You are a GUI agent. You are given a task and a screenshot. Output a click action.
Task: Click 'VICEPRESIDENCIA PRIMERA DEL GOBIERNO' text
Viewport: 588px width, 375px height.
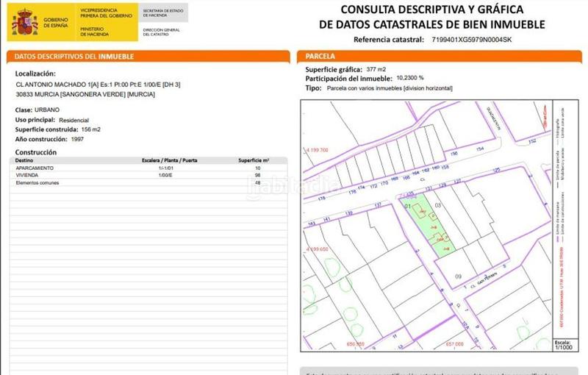(x=106, y=13)
